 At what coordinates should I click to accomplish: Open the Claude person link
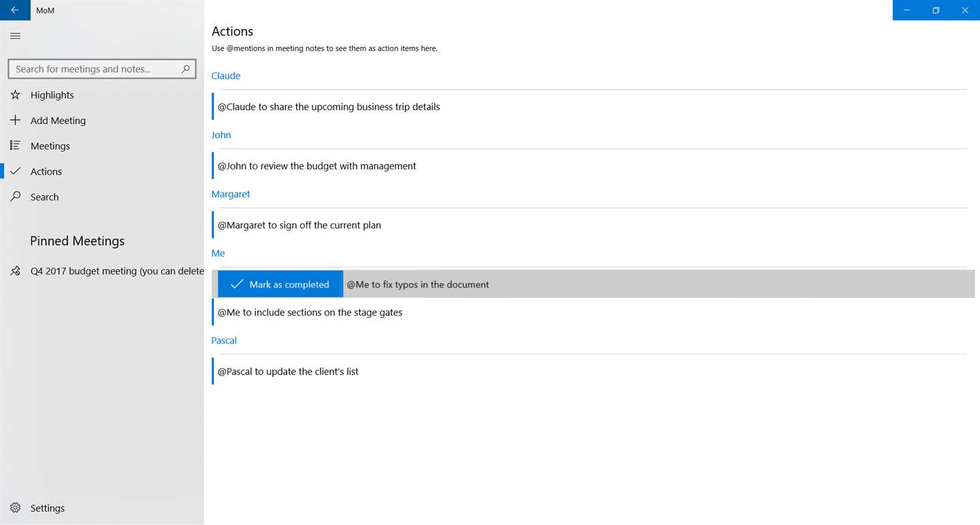(226, 75)
